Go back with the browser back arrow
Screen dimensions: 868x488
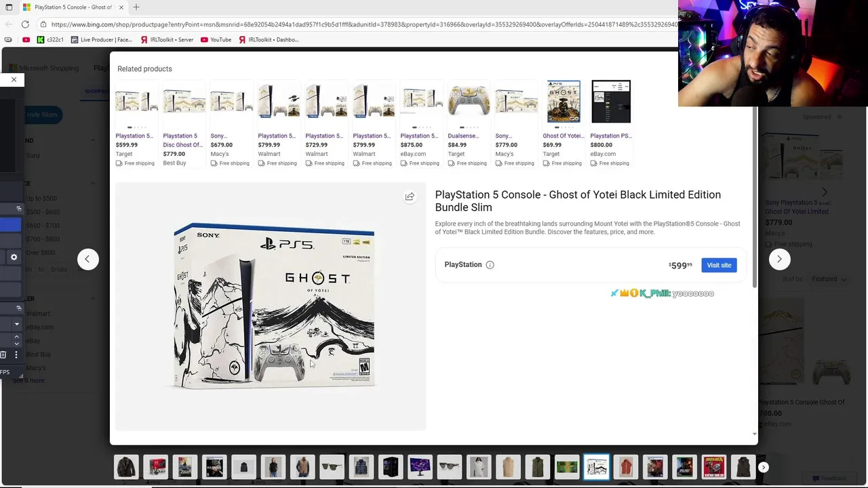8,24
